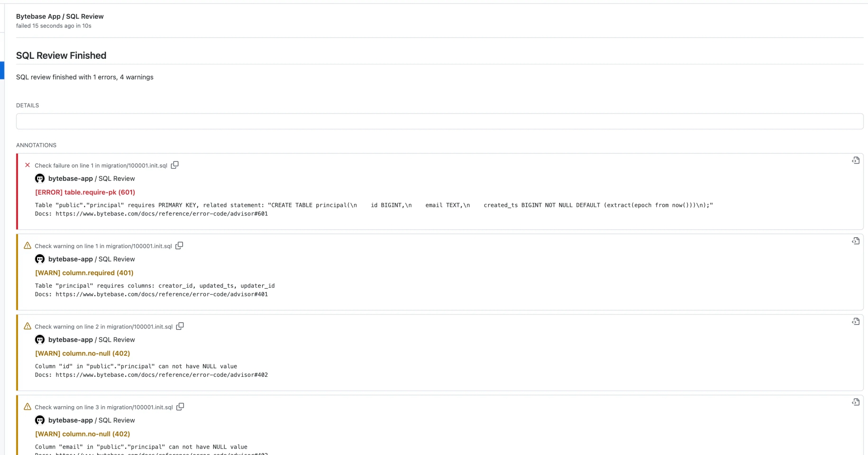Copy path of line 1 check warning annotation
The image size is (868, 455).
tap(179, 245)
